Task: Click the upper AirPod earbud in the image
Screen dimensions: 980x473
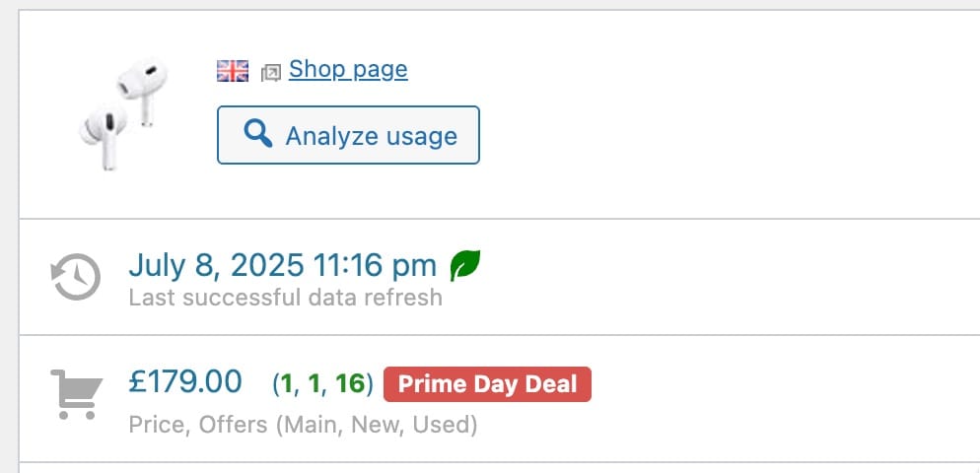Action: pyautogui.click(x=143, y=90)
